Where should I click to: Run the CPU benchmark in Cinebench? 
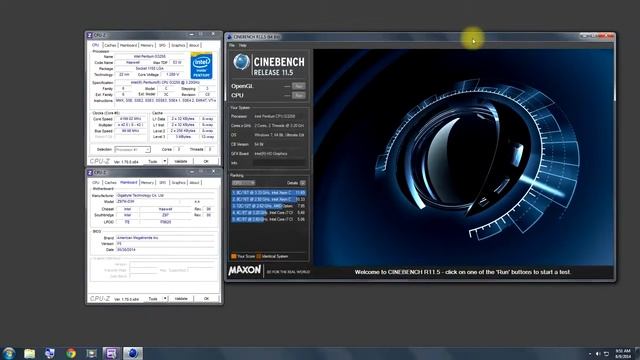click(299, 95)
